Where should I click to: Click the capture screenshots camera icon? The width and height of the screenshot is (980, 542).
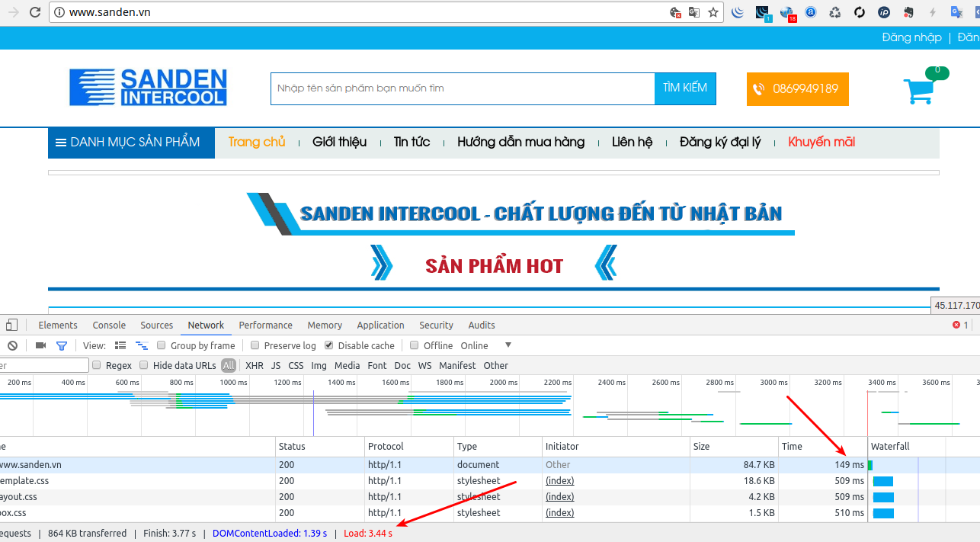pyautogui.click(x=41, y=345)
